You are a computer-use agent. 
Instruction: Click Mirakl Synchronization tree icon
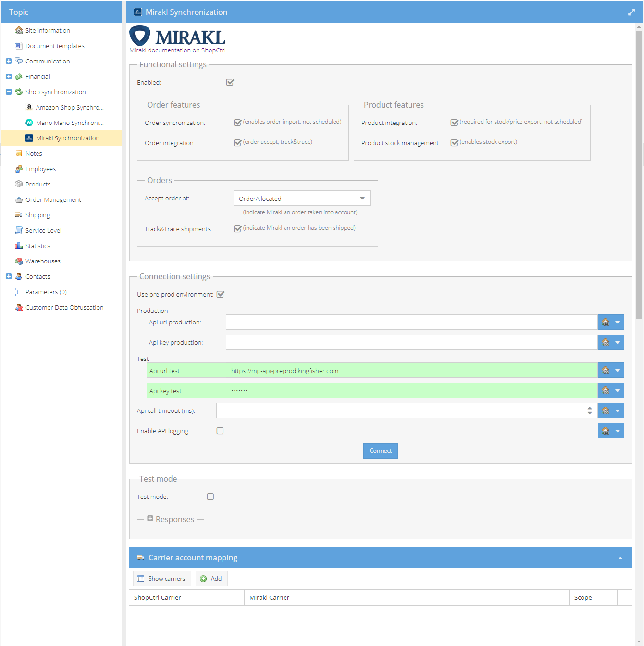29,138
